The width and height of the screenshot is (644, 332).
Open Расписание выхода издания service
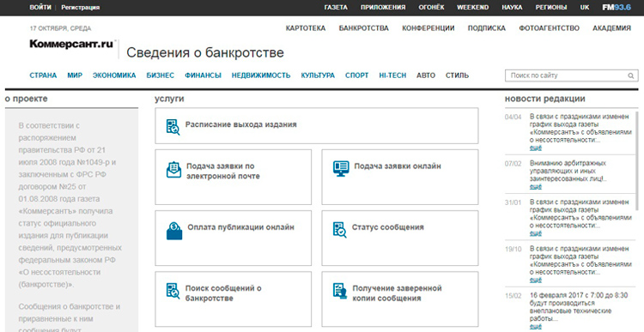point(317,125)
